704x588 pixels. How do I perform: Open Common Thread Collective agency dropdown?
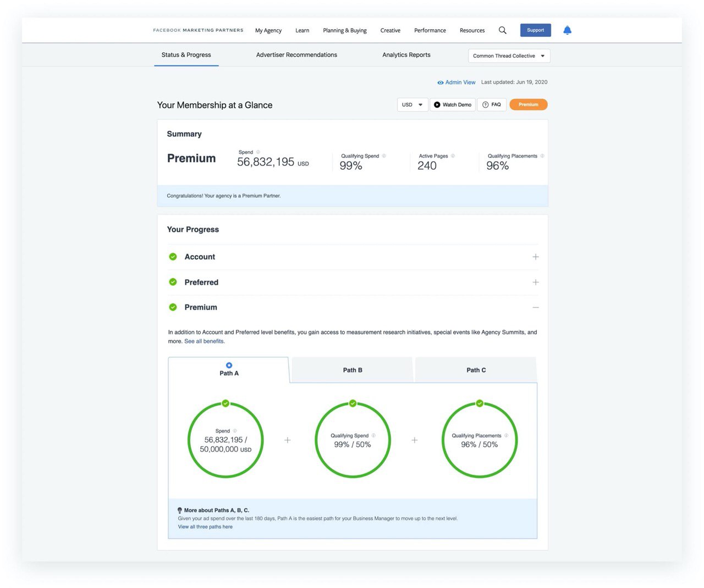(509, 56)
